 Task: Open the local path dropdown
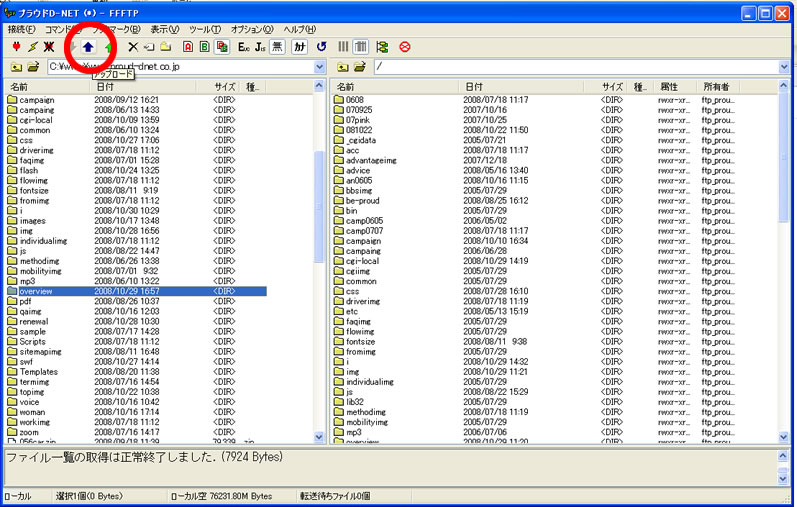320,67
